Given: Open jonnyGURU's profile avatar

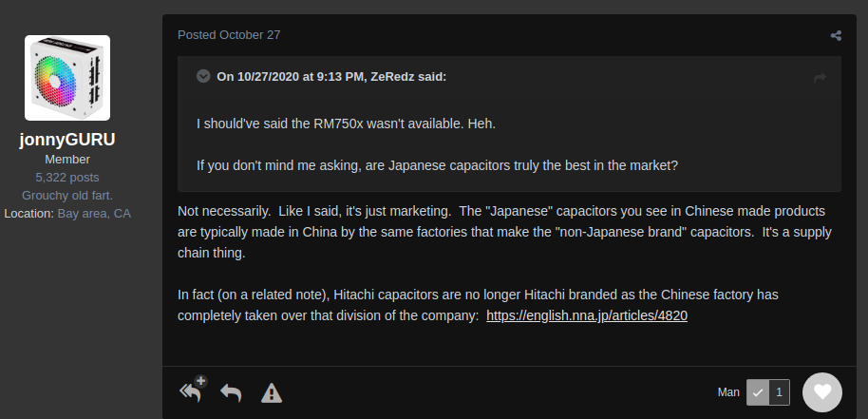Looking at the screenshot, I should [x=67, y=78].
